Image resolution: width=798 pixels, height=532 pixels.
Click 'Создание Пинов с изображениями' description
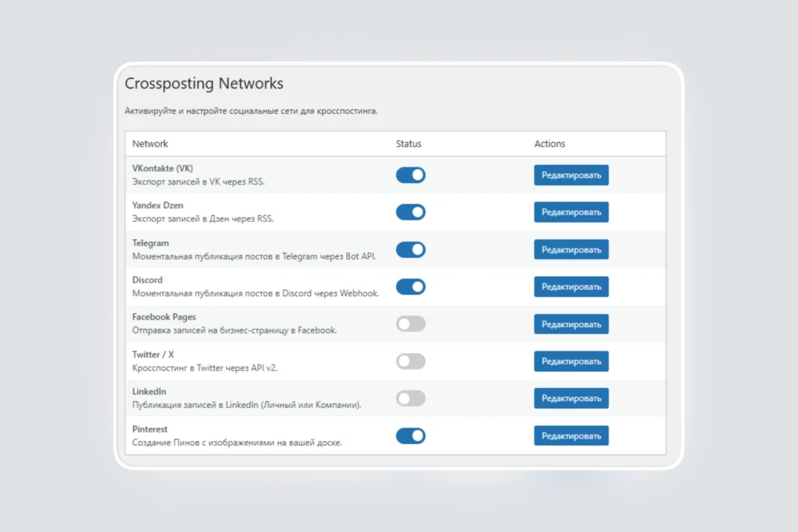click(237, 442)
